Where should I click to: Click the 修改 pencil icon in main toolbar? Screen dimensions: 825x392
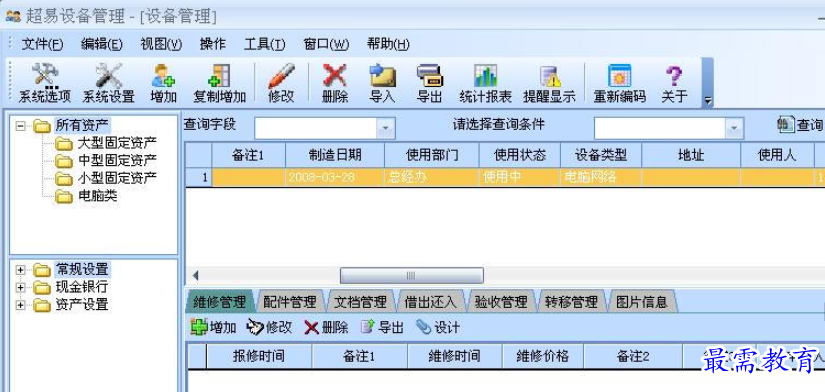281,83
